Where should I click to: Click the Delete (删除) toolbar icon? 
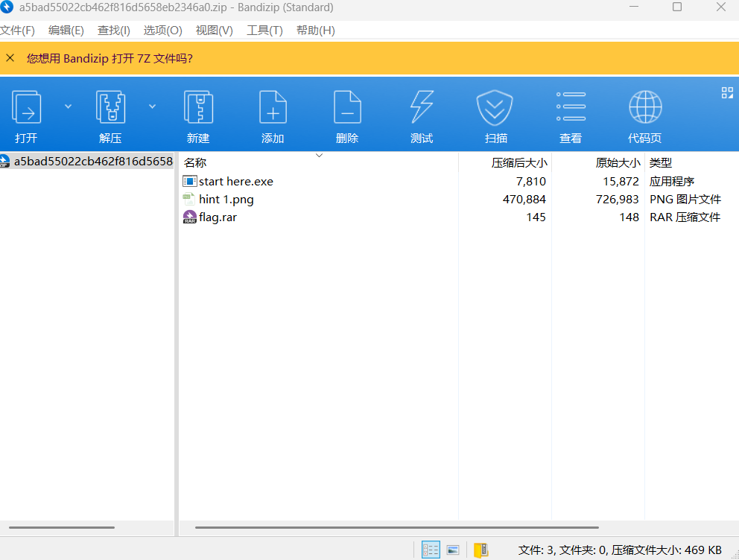(347, 108)
